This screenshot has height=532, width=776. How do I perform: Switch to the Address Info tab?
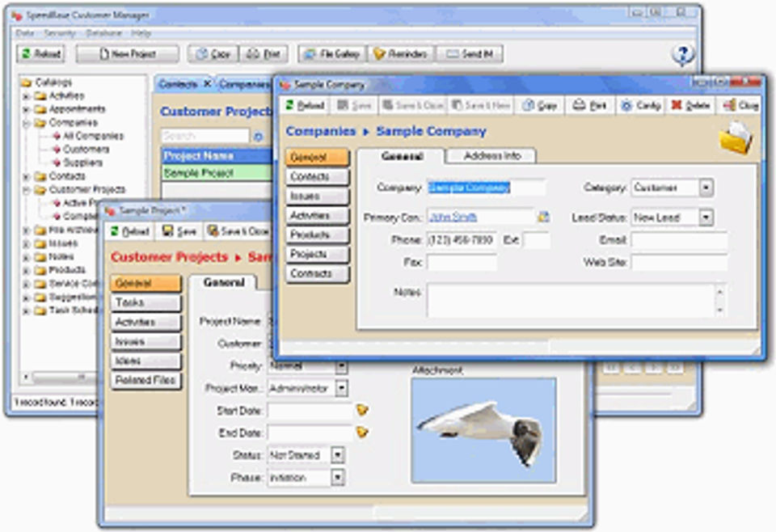pos(491,155)
